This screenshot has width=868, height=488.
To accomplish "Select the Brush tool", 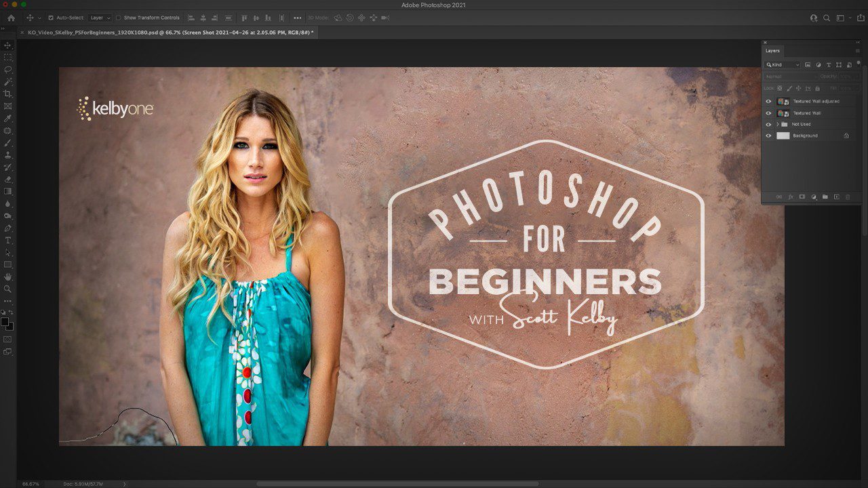I will (x=8, y=143).
